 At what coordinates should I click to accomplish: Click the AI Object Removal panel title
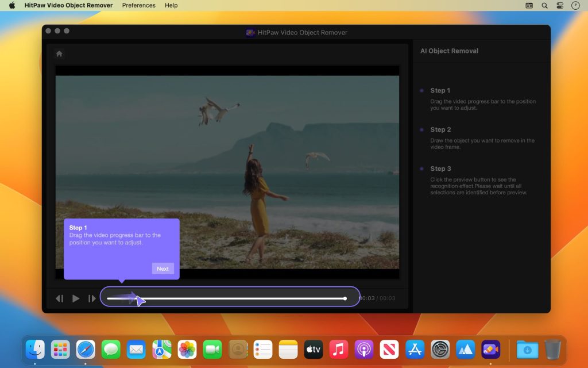tap(448, 51)
